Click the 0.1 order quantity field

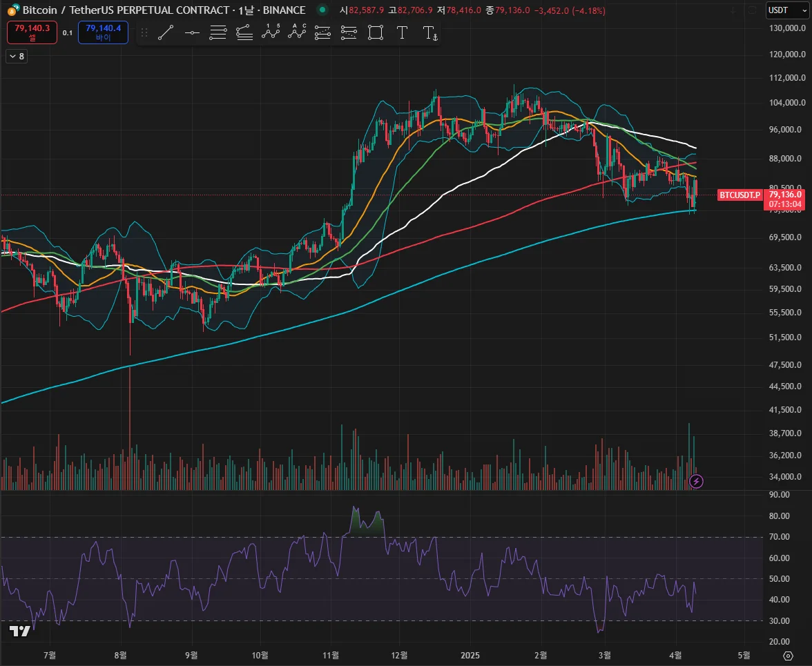click(x=67, y=32)
